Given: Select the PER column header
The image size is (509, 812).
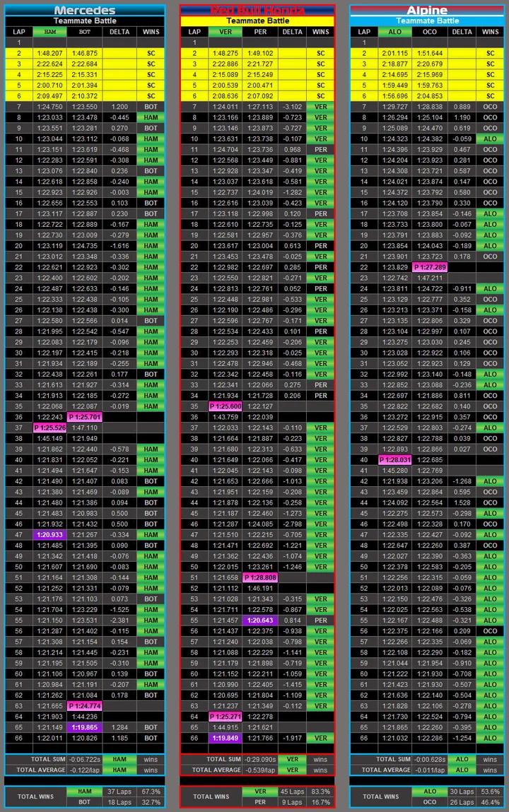Looking at the screenshot, I should [260, 32].
